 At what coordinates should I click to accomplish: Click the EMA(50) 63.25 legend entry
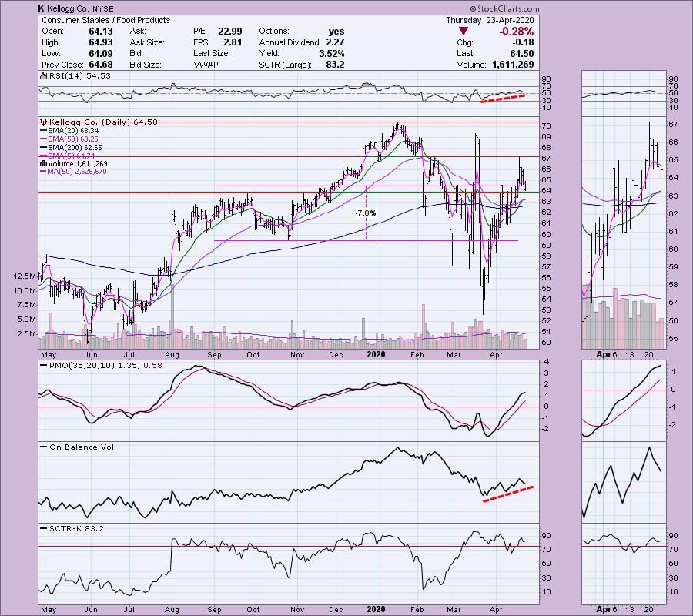click(x=73, y=139)
